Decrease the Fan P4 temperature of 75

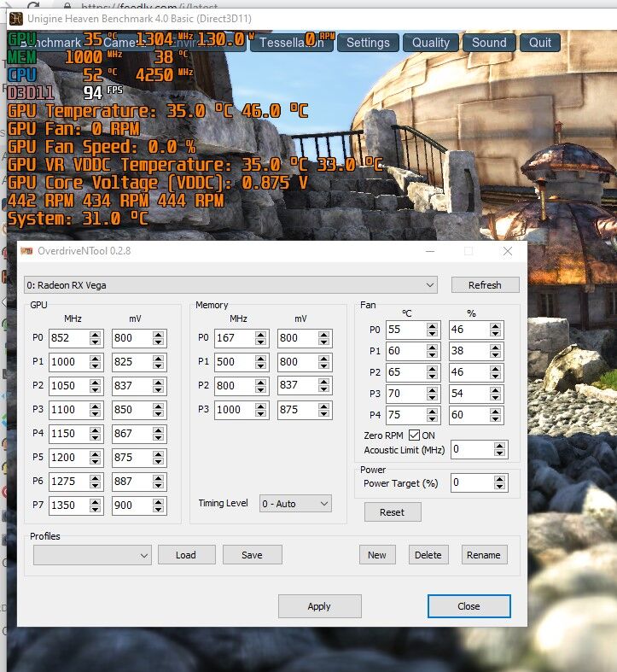pos(433,418)
